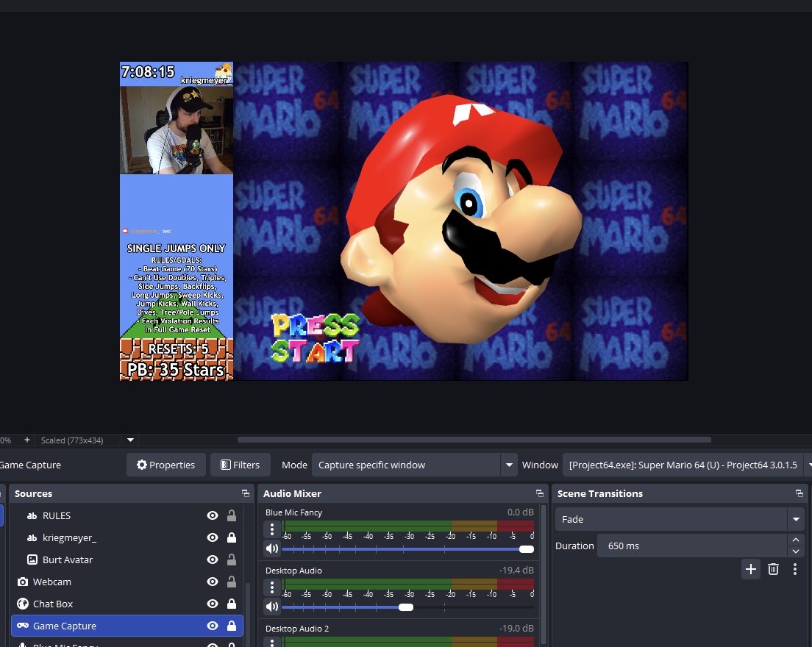Image resolution: width=812 pixels, height=647 pixels.
Task: Hide the RULES text source
Action: [213, 516]
